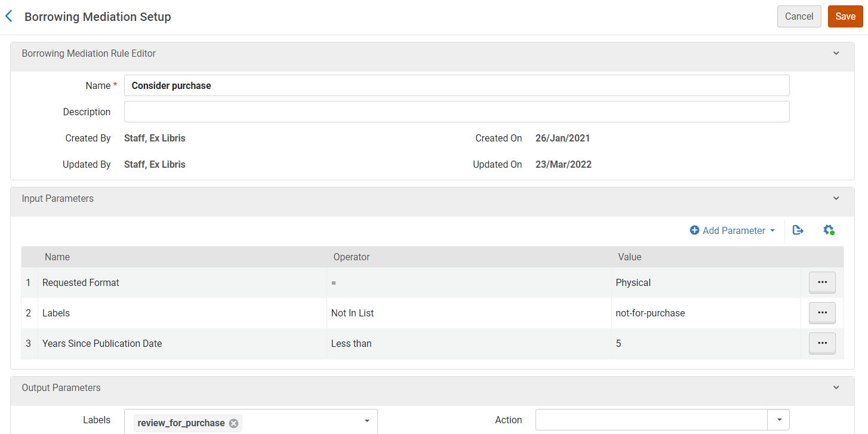This screenshot has height=434, width=868.
Task: Click in the Description input field
Action: 456,112
